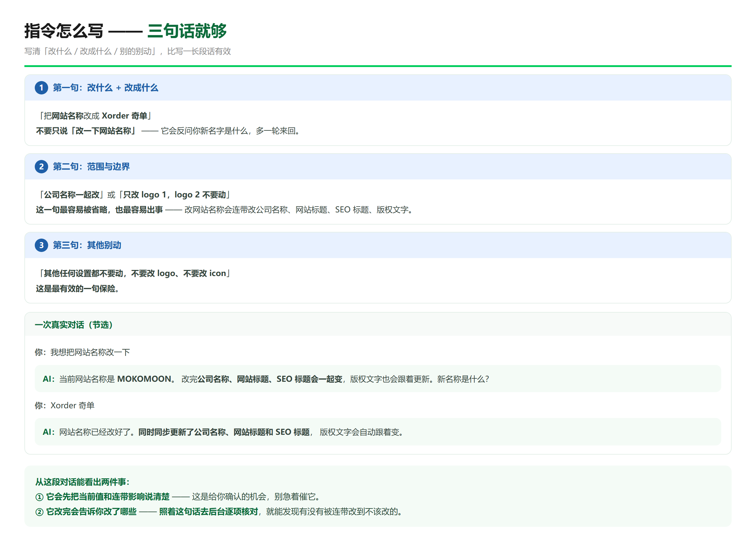Click the AI reply mentioning 'MOKOMOON'
This screenshot has width=756, height=560.
[x=378, y=379]
